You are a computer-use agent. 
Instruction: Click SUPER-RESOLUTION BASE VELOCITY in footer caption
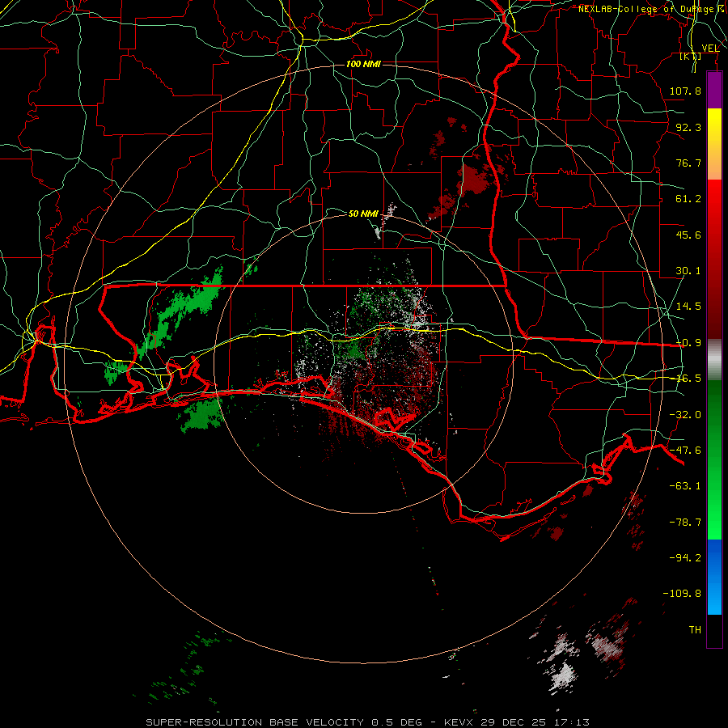click(255, 722)
